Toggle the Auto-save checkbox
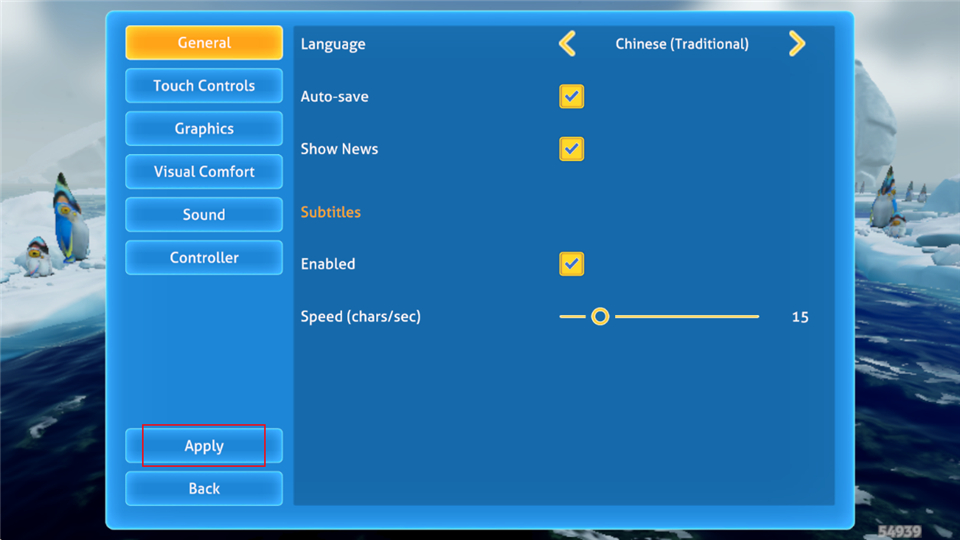 click(x=571, y=97)
